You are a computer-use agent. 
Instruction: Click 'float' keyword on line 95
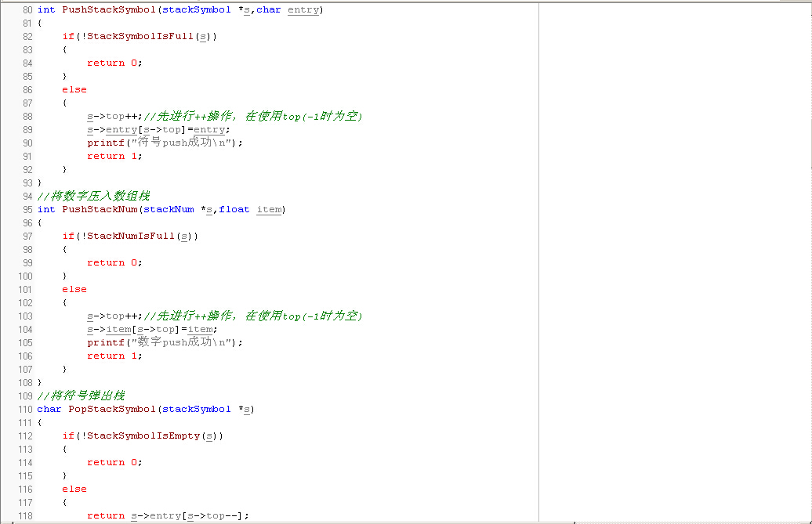click(234, 209)
